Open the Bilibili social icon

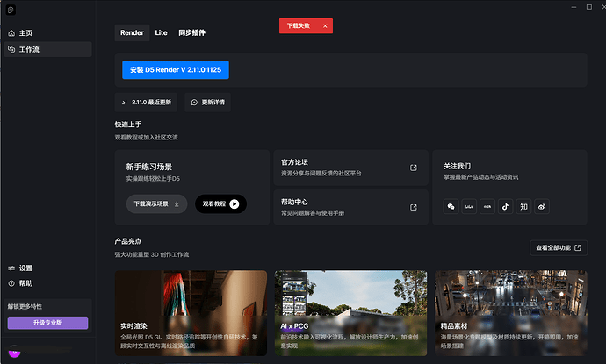[469, 206]
